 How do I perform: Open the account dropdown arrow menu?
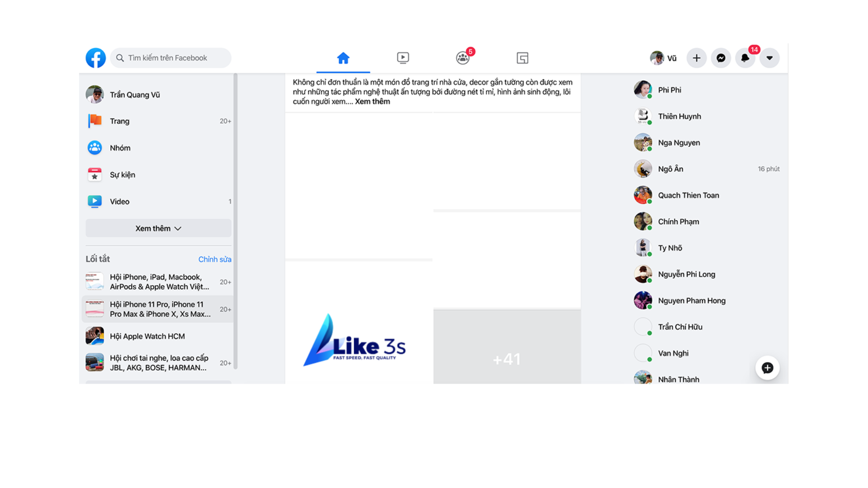pyautogui.click(x=769, y=58)
